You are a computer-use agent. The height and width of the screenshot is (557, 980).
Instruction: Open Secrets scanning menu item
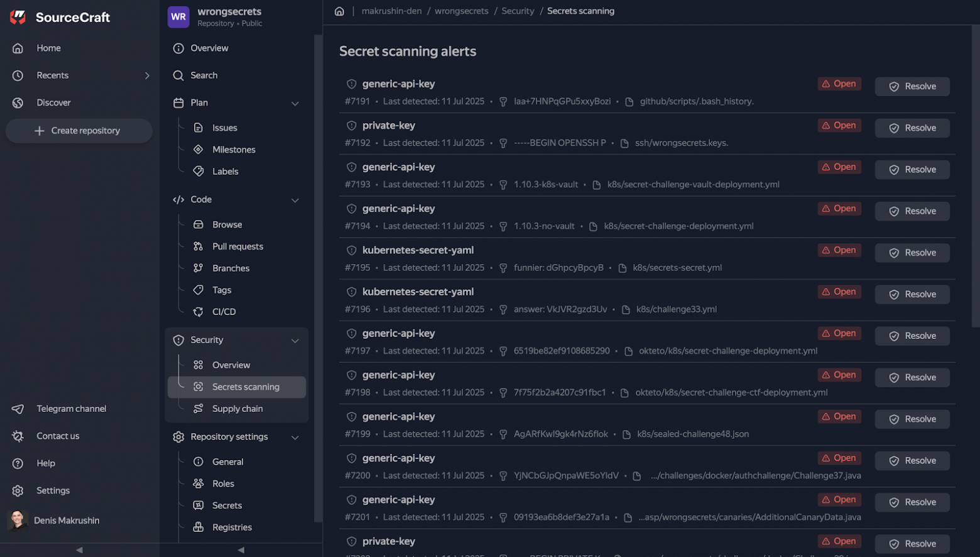(245, 387)
